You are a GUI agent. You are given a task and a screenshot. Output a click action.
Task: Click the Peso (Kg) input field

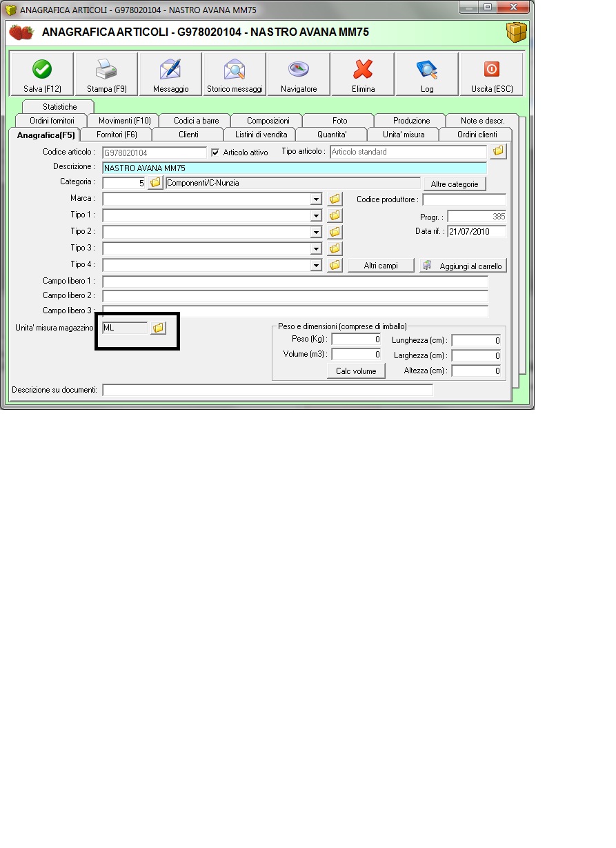pos(356,339)
